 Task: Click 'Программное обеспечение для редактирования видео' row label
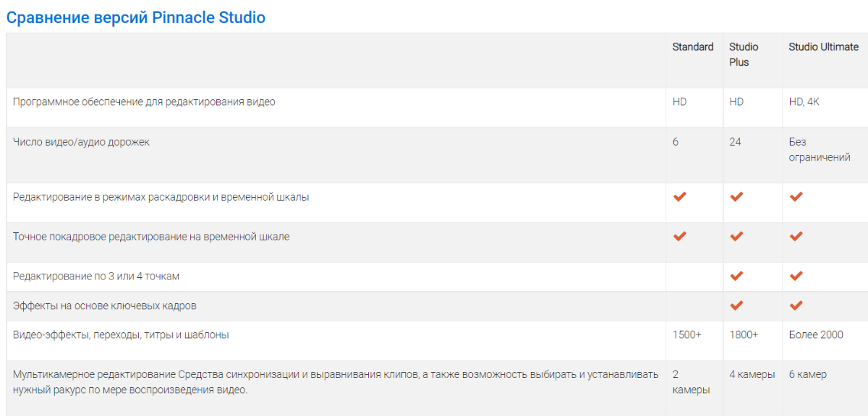pyautogui.click(x=144, y=102)
